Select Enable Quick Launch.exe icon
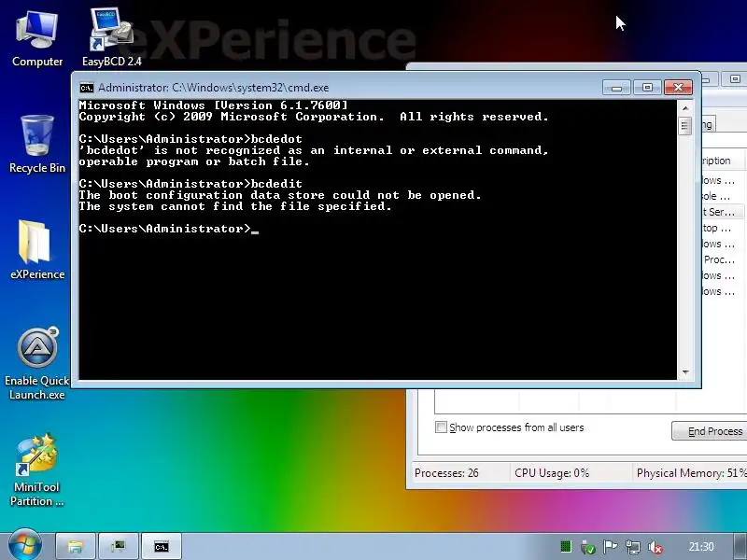The width and height of the screenshot is (747, 560). tap(37, 364)
